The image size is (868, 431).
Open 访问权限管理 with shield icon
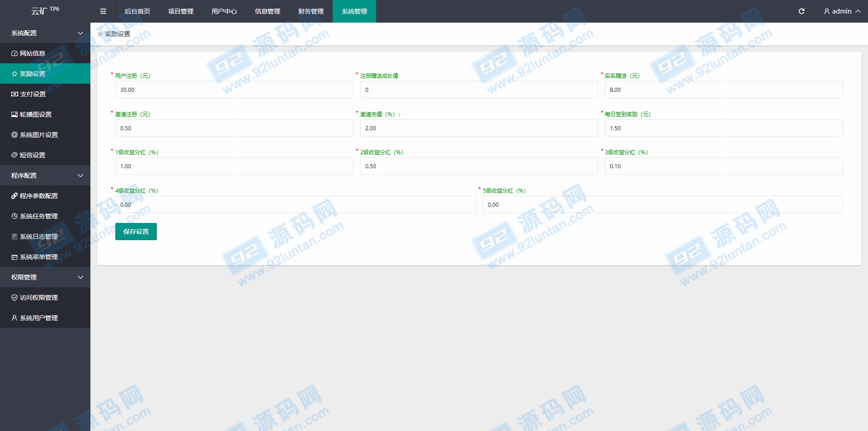coord(38,298)
